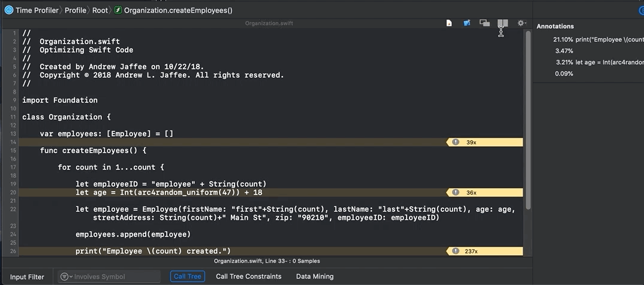Toggle the split disassembly view button
This screenshot has width=644, height=285.
point(502,23)
